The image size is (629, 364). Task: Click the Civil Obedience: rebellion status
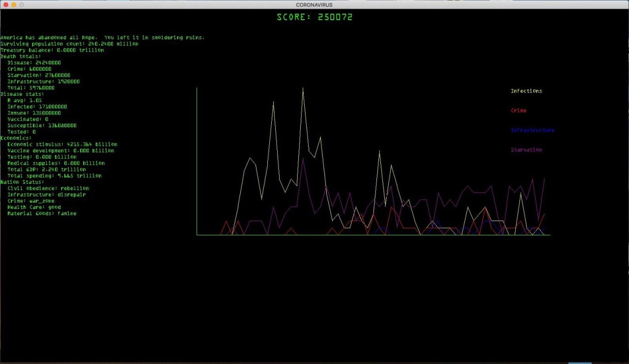tap(48, 188)
